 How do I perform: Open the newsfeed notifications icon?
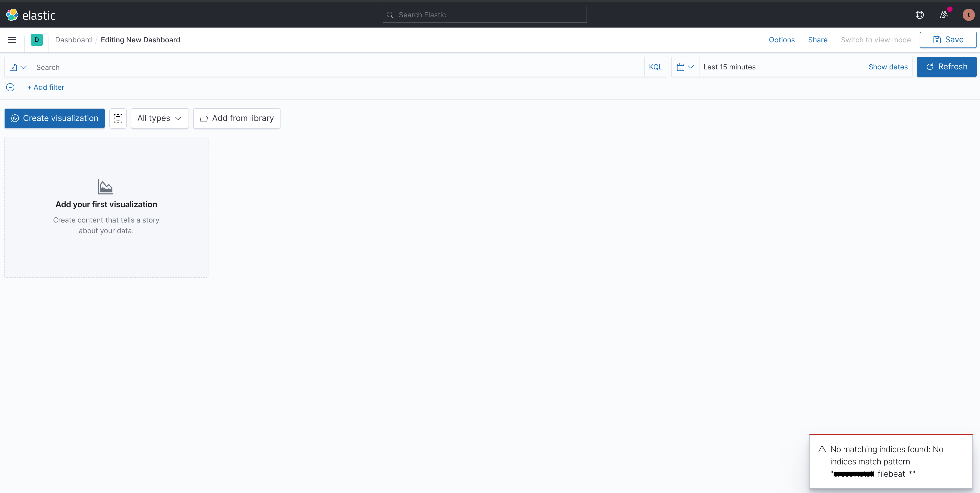[944, 15]
